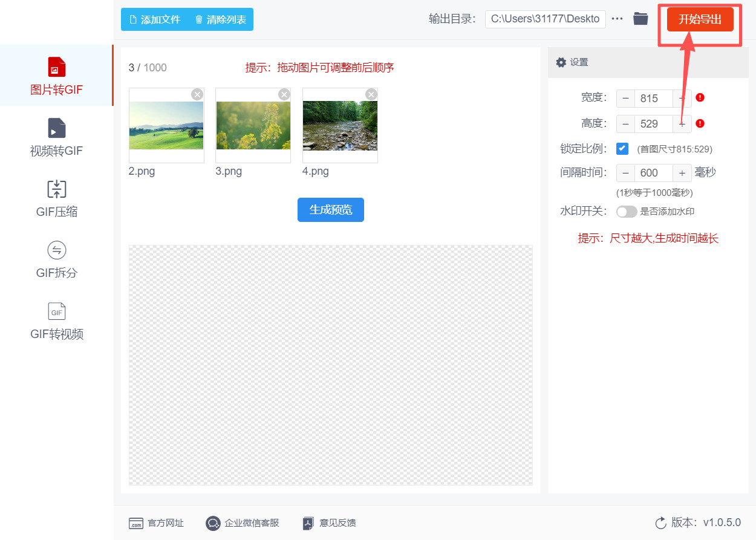Open the GIF压缩 tool
Screen dimensions: 756x540
(56, 198)
